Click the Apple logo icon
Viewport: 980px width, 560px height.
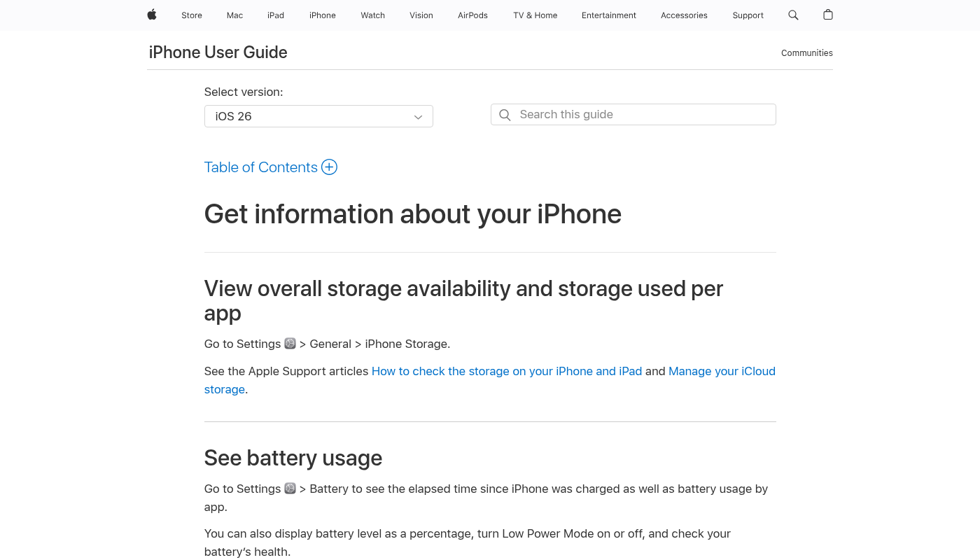point(152,15)
